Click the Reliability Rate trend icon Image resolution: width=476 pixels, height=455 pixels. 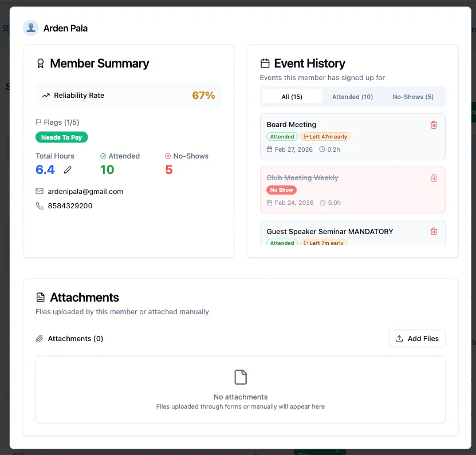(46, 96)
